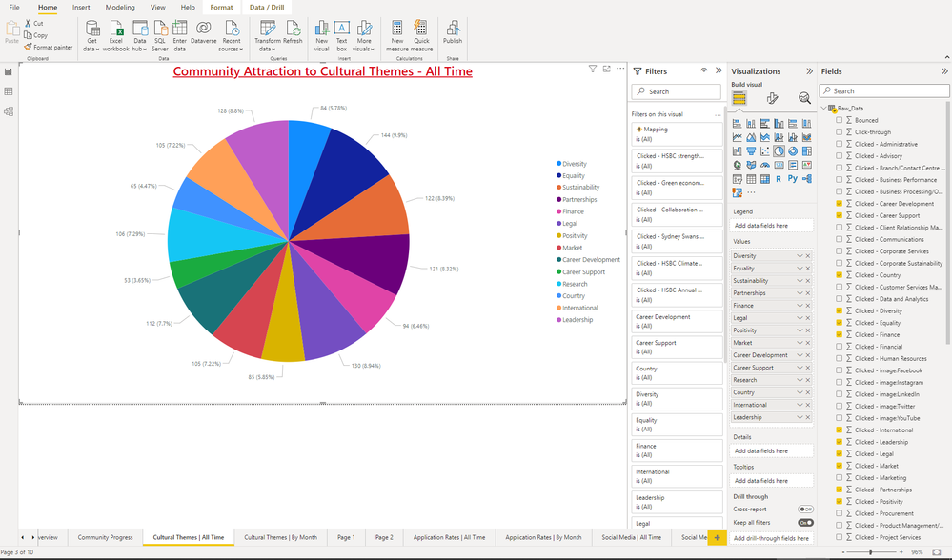Choose the scatter chart visual
Screen dimensions: 952x560
(765, 151)
